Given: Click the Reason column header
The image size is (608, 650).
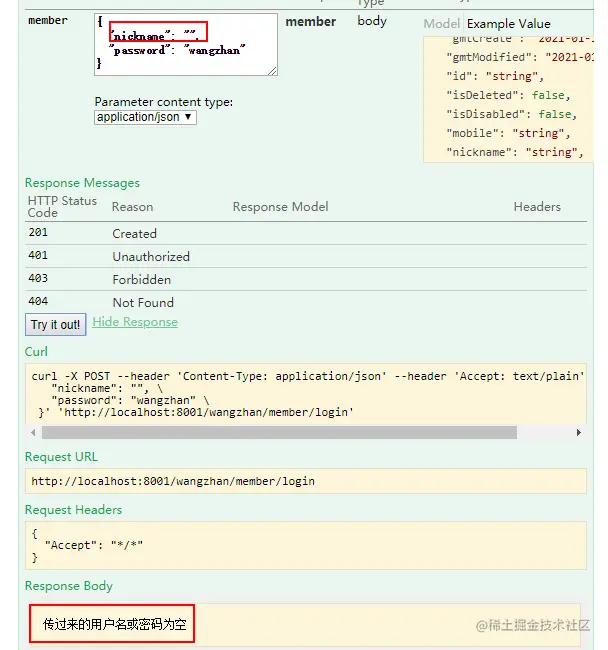Looking at the screenshot, I should click(x=132, y=206).
